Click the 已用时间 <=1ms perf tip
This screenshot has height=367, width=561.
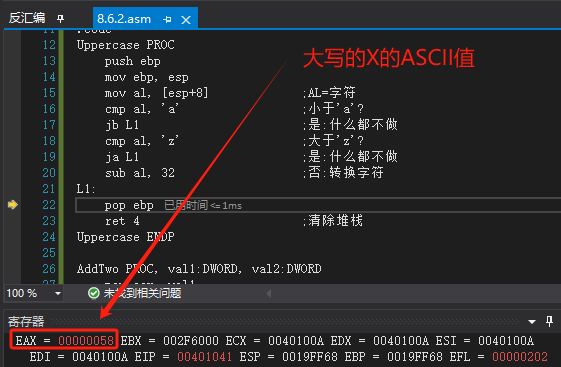[203, 205]
